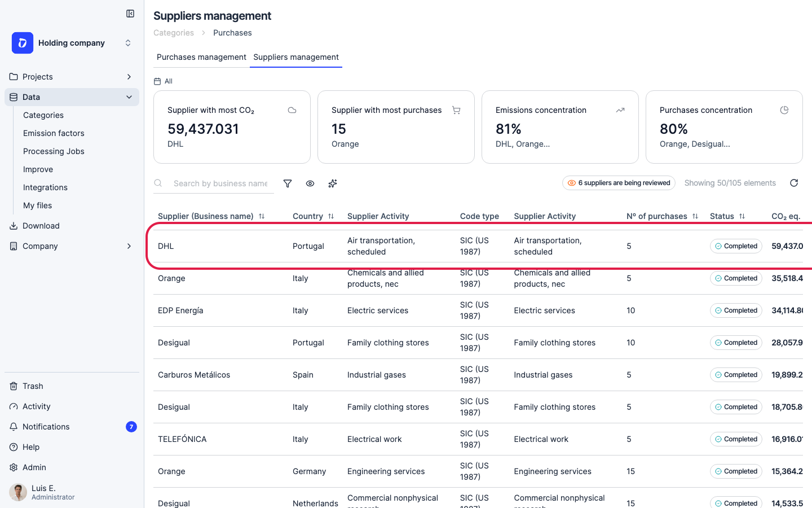Click Luis E. profile avatar
This screenshot has height=508, width=812.
18,492
